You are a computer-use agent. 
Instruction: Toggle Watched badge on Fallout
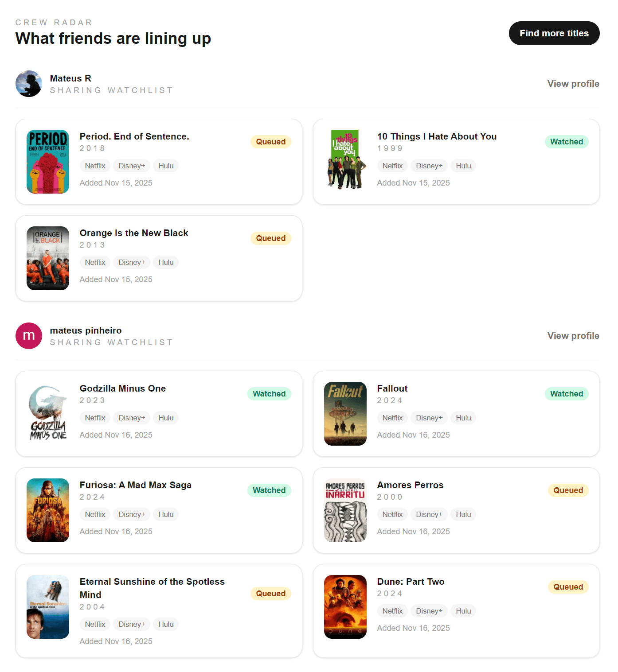click(x=566, y=394)
